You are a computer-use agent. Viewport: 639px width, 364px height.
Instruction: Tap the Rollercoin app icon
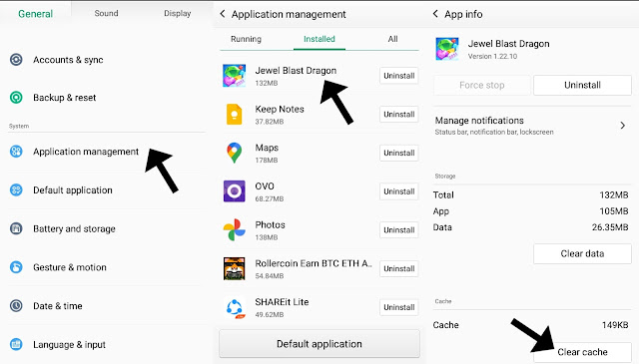235,268
